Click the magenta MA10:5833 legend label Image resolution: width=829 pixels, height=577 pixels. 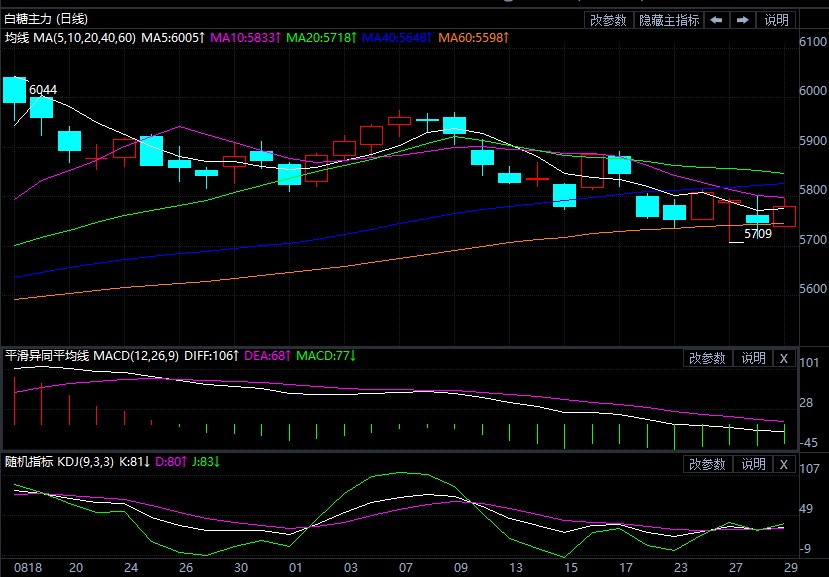[x=247, y=38]
